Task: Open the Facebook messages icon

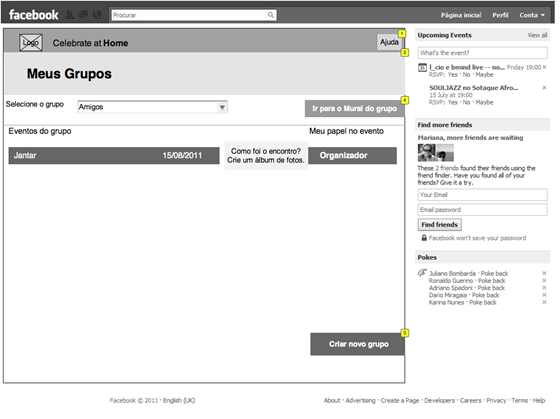Action: click(x=83, y=15)
